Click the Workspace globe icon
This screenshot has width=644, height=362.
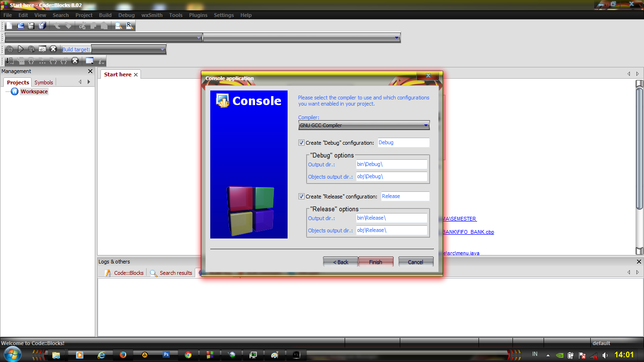(x=15, y=91)
